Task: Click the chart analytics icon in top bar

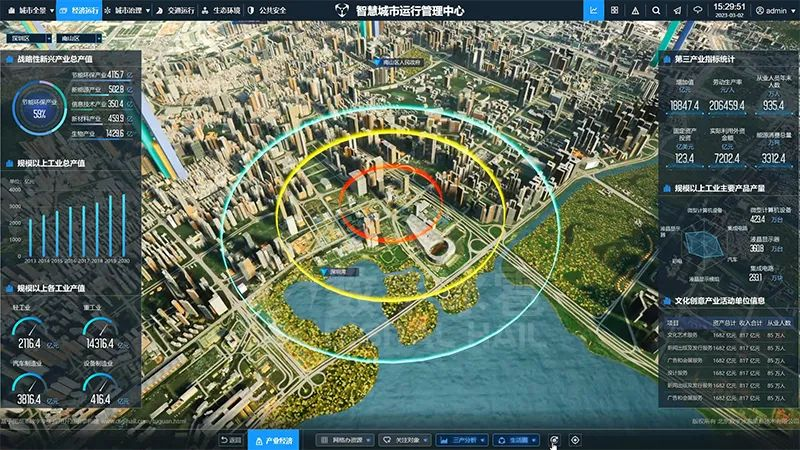Action: [x=593, y=10]
